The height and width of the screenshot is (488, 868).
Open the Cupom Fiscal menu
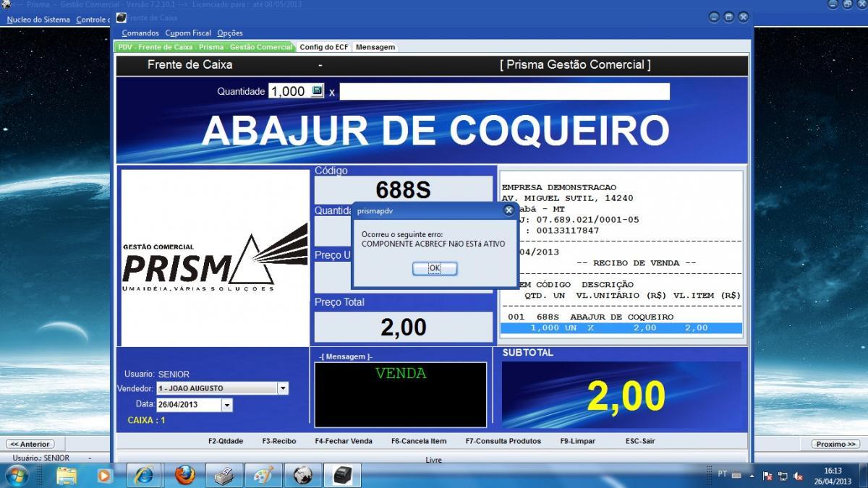coord(188,33)
